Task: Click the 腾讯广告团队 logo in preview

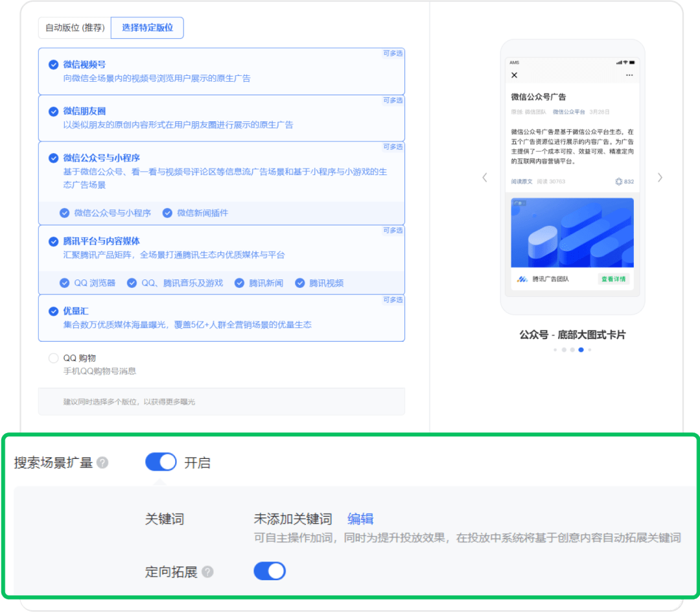Action: pyautogui.click(x=522, y=279)
